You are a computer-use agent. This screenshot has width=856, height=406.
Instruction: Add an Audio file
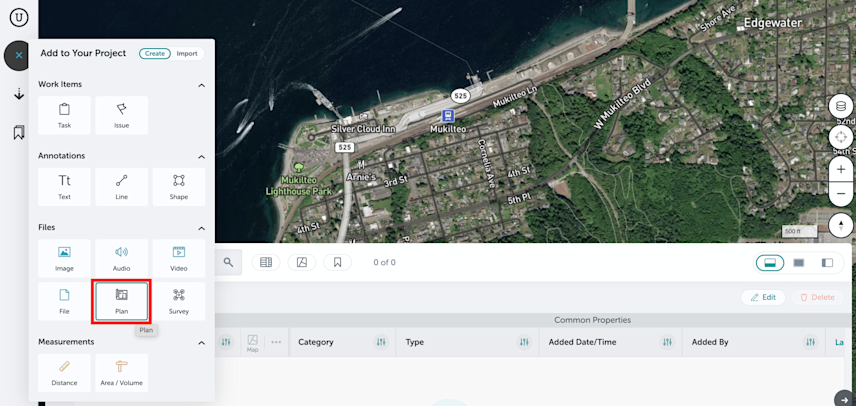click(122, 258)
